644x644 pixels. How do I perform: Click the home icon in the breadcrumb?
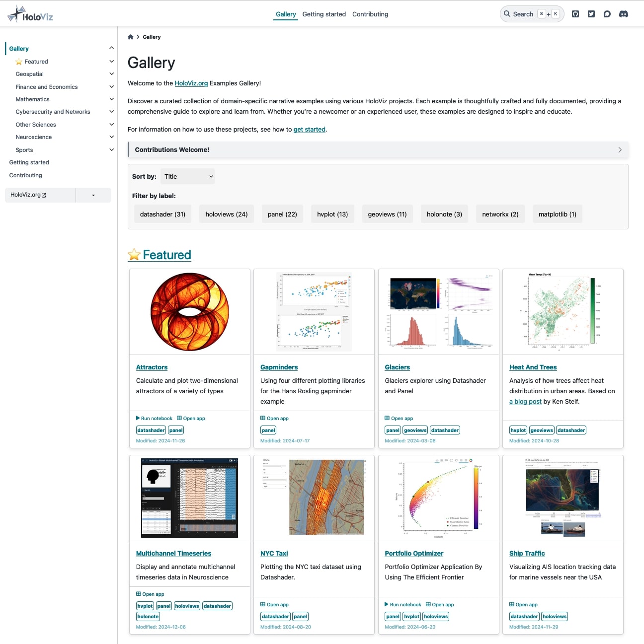point(130,36)
